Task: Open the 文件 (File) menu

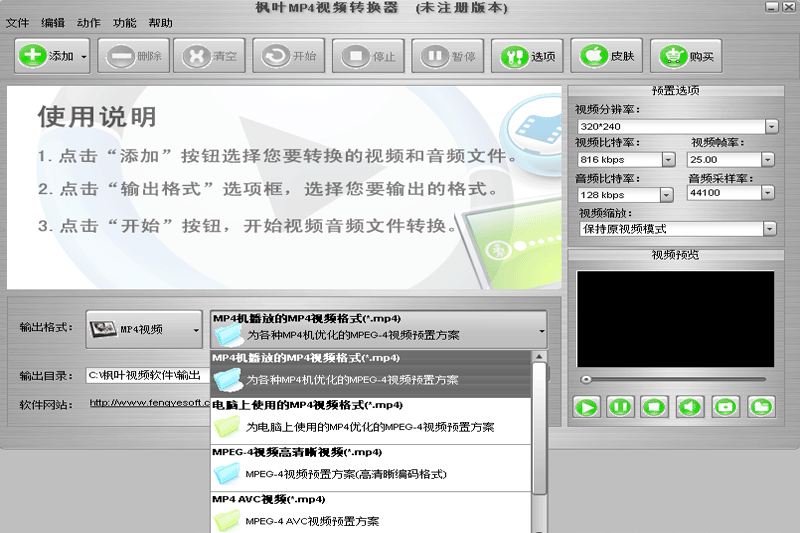Action: point(17,23)
